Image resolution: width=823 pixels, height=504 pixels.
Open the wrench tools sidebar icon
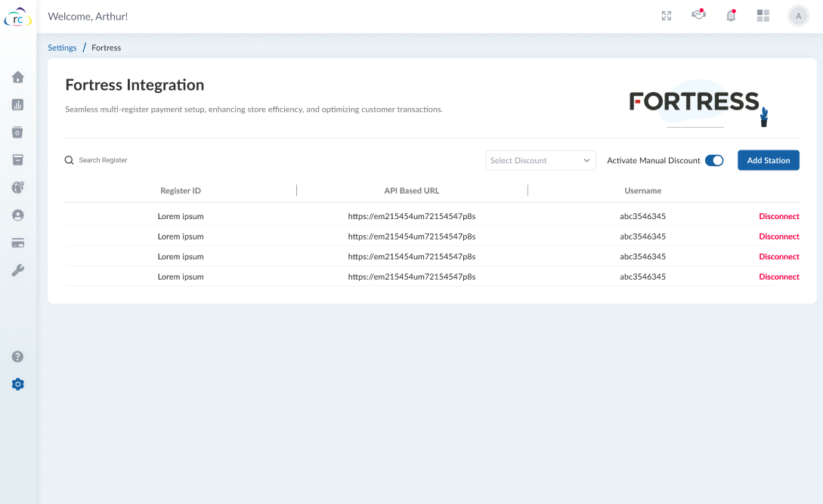tap(18, 271)
